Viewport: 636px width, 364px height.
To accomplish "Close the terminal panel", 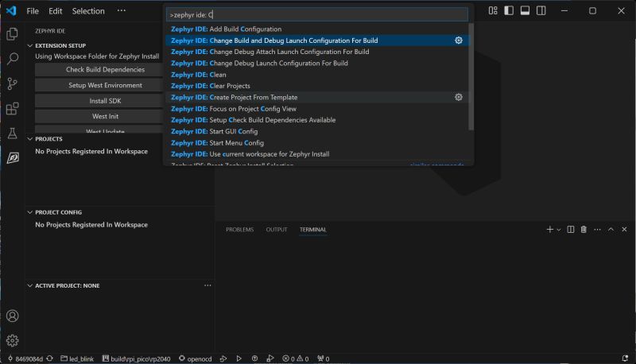I will pyautogui.click(x=624, y=230).
